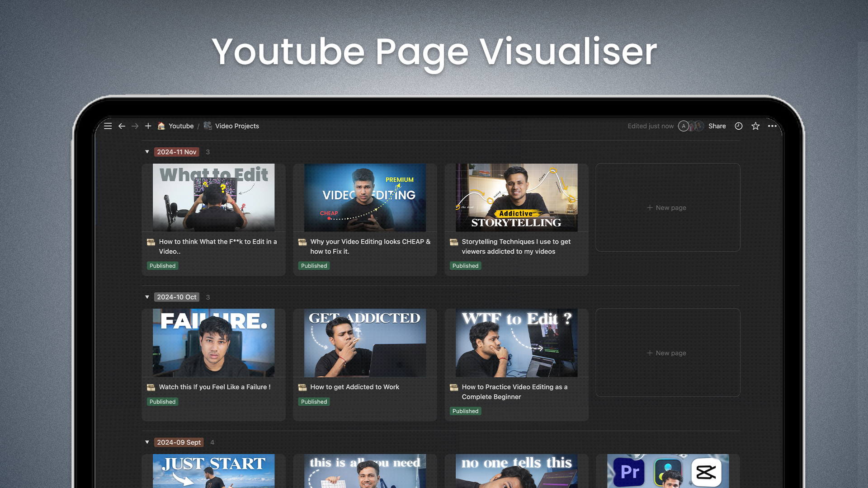This screenshot has height=488, width=868.
Task: Open 'Watch this If you Feel Like a Failure !'
Action: tap(215, 387)
